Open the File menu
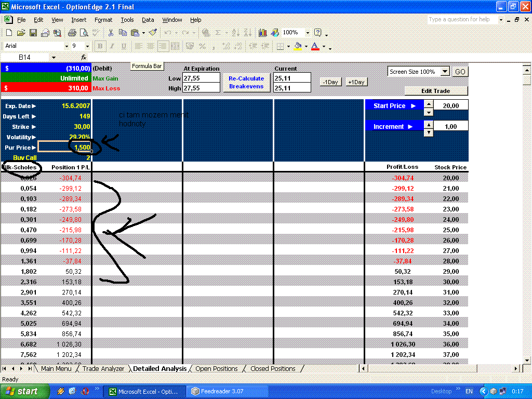The height and width of the screenshot is (399, 532). (21, 20)
